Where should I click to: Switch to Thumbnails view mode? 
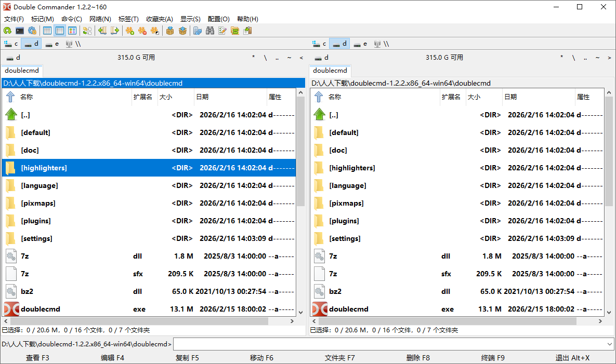coord(72,31)
